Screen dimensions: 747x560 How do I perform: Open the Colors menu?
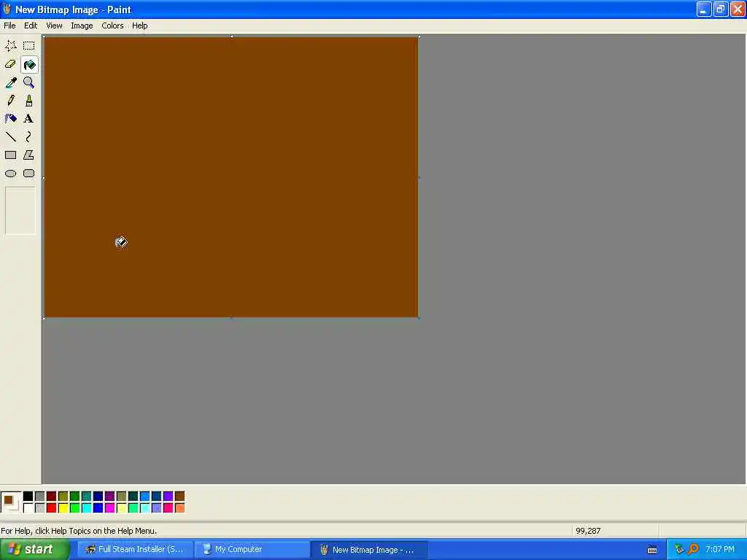point(112,26)
